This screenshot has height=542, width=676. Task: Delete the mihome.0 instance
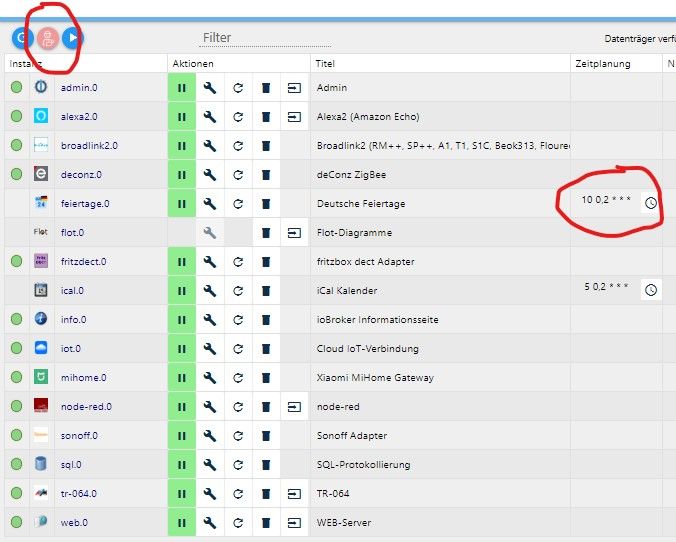pos(266,378)
